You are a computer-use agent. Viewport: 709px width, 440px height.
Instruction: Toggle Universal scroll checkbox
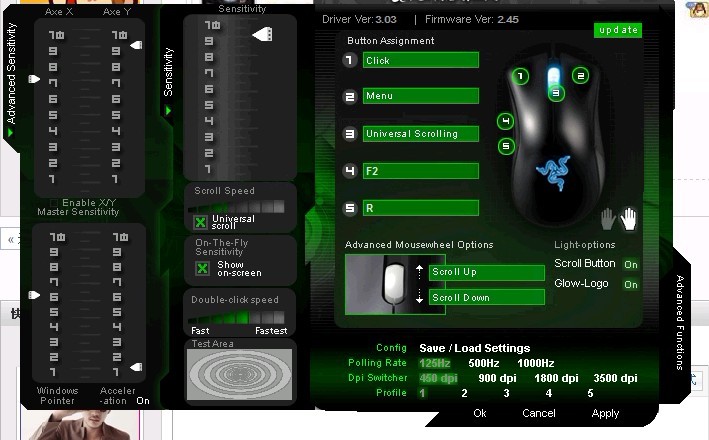200,222
